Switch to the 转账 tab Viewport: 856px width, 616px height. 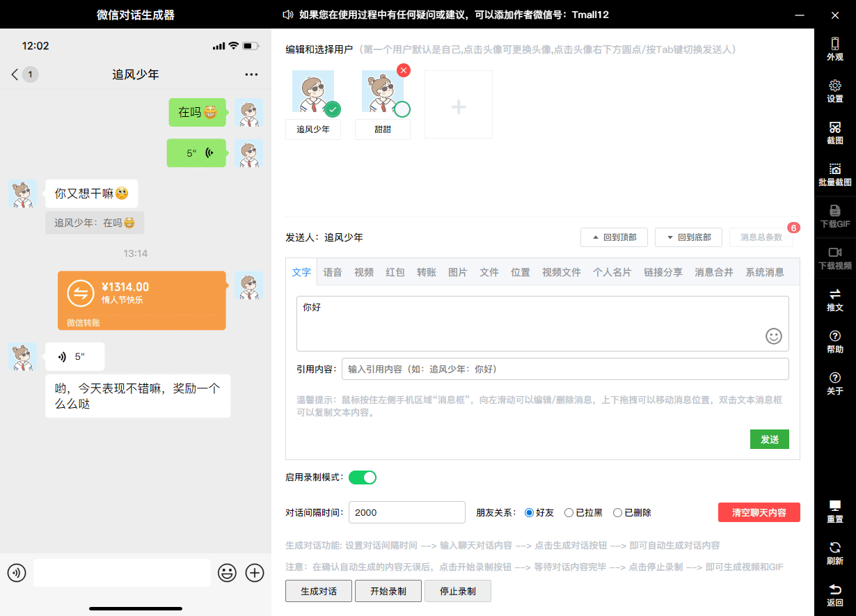tap(427, 272)
